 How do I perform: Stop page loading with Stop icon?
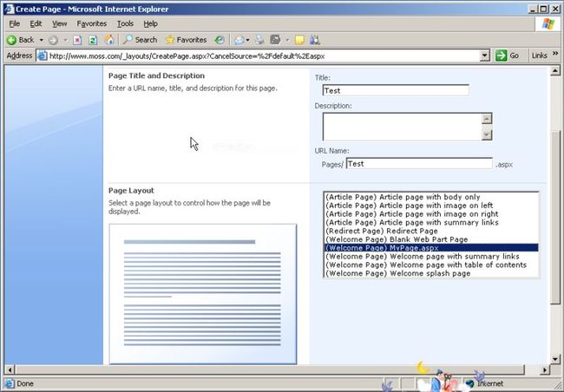77,40
